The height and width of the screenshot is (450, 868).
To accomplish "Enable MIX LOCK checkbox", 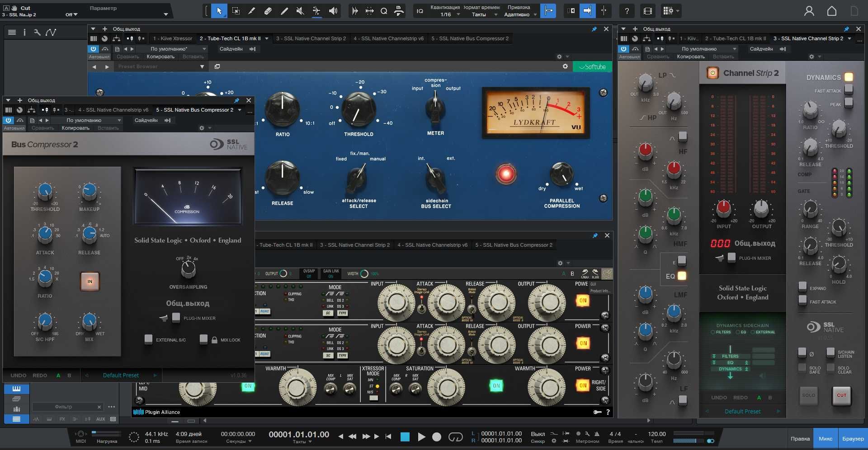I will click(204, 339).
